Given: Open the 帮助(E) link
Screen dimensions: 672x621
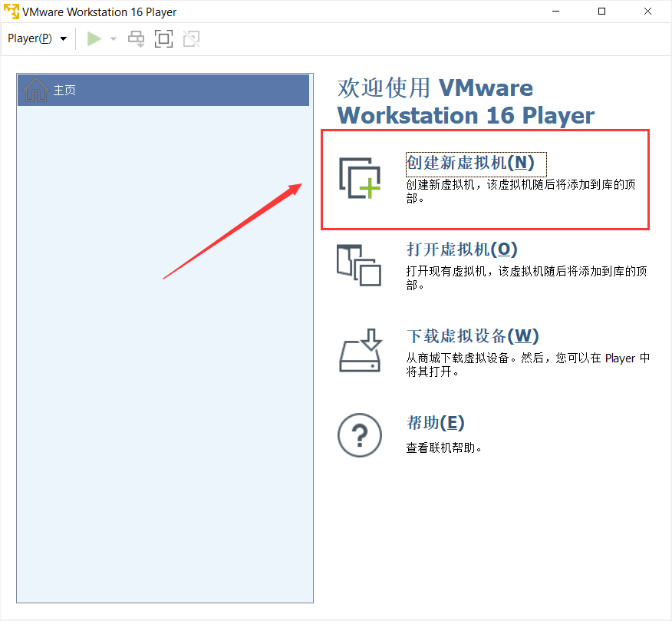Looking at the screenshot, I should (436, 423).
